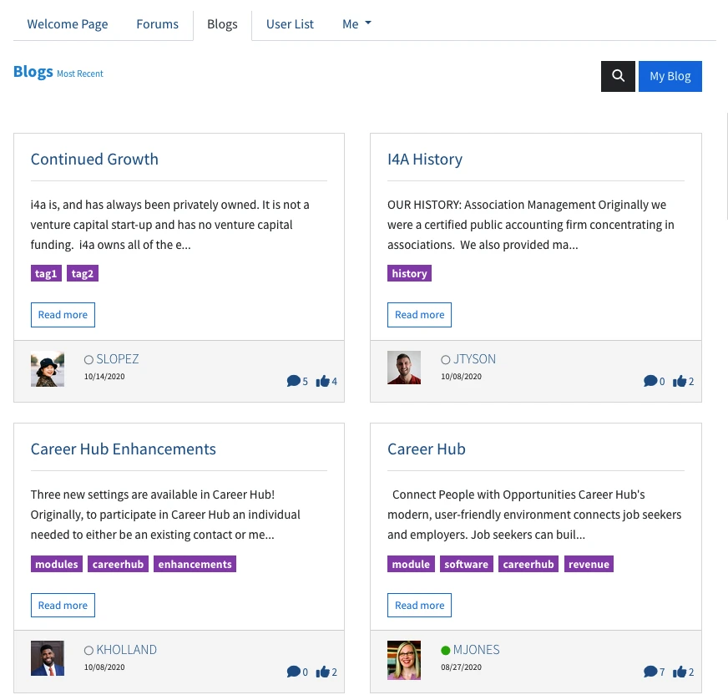Open the blog search magnifier icon
The height and width of the screenshot is (700, 728).
618,76
